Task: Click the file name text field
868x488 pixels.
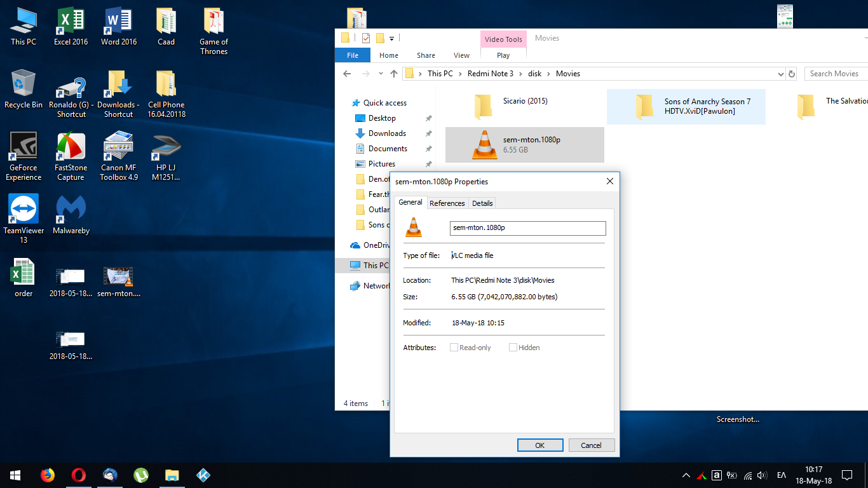Action: point(527,228)
